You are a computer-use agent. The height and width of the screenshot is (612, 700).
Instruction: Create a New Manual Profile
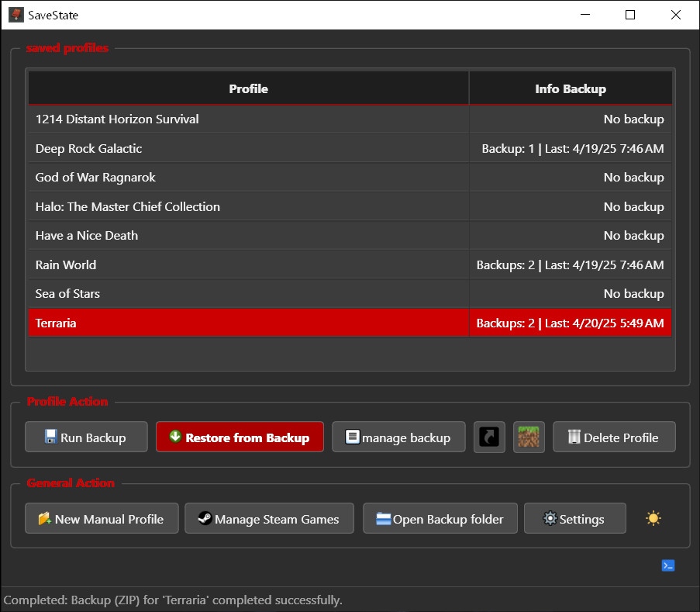pyautogui.click(x=102, y=518)
